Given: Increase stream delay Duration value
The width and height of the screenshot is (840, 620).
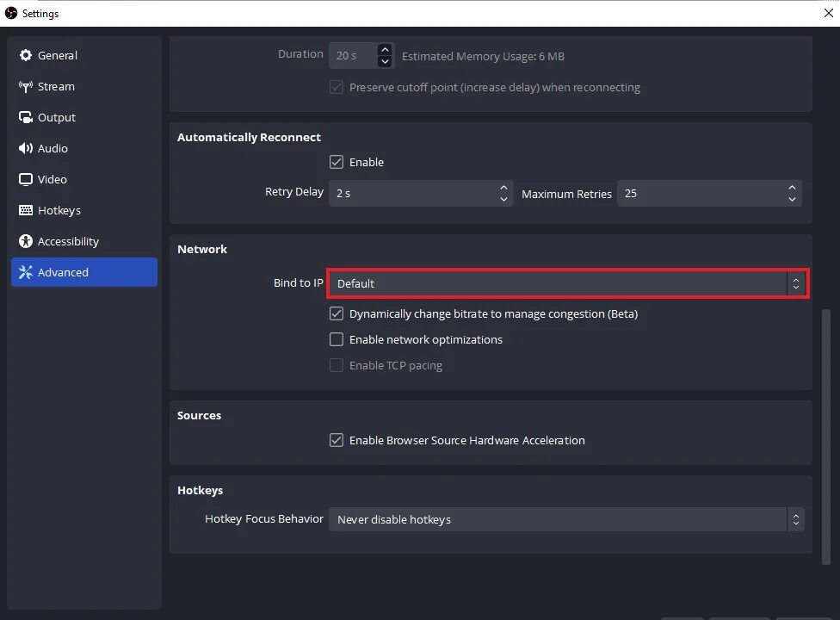Looking at the screenshot, I should [x=385, y=49].
